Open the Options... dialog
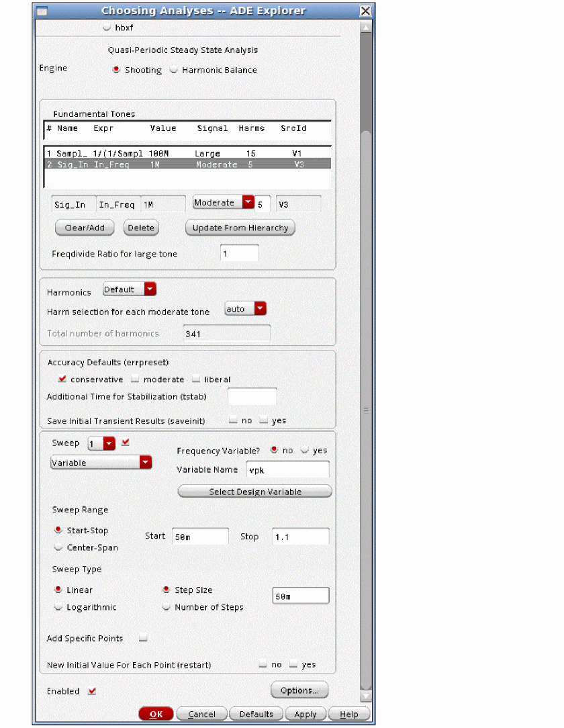 pos(299,690)
